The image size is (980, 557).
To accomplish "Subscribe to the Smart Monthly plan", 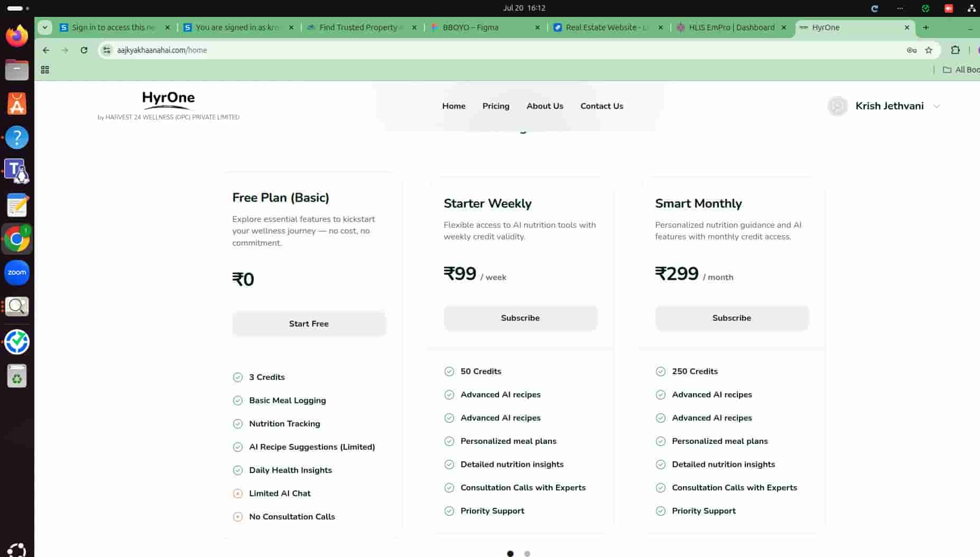I will pyautogui.click(x=732, y=318).
